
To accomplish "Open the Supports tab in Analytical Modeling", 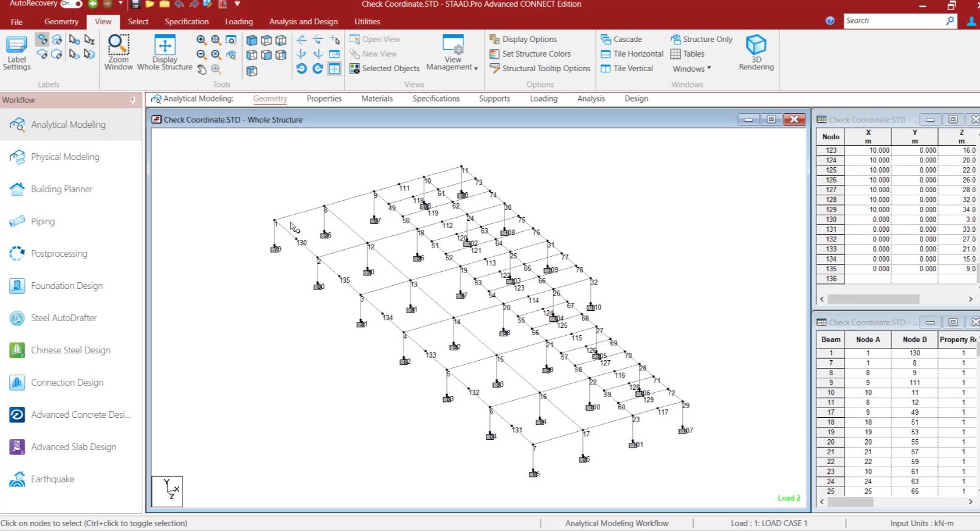I will coord(494,99).
